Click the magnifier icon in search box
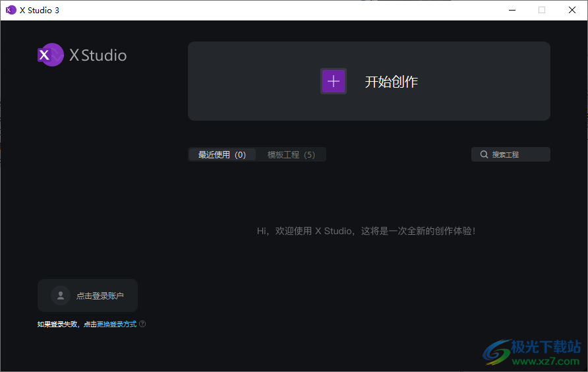 coord(484,154)
